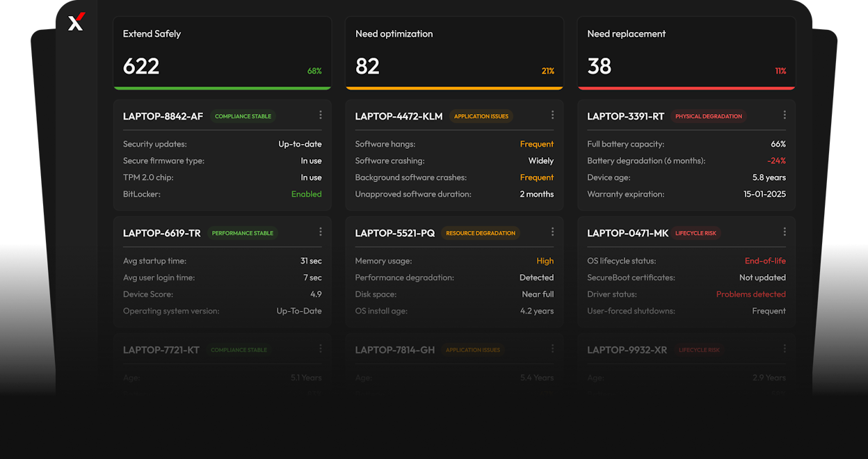868x459 pixels.
Task: Click the Resource Degradation badge on LAPTOP-5521-PQ
Action: [481, 233]
